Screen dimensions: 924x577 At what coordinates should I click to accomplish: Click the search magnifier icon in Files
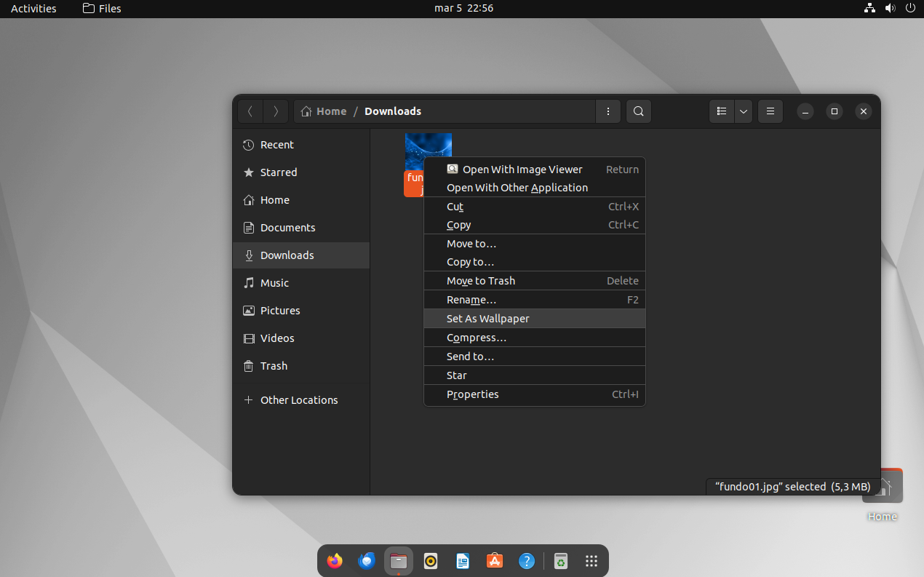pos(638,111)
